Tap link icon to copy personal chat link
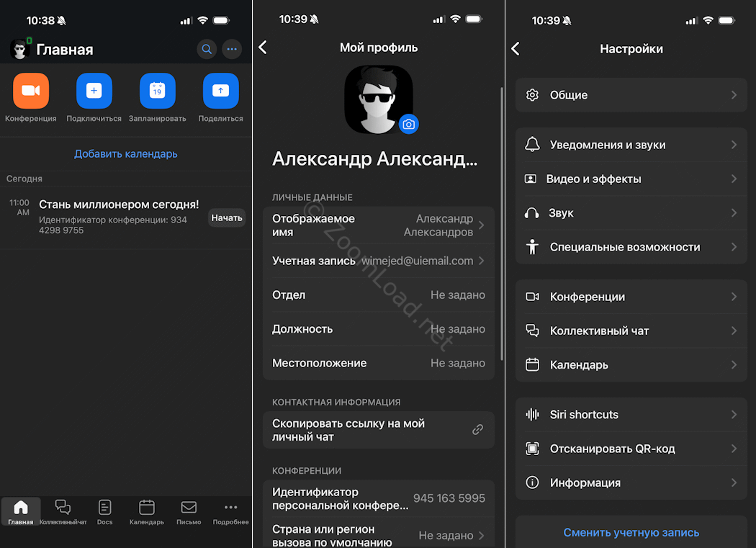The image size is (756, 548). point(478,429)
